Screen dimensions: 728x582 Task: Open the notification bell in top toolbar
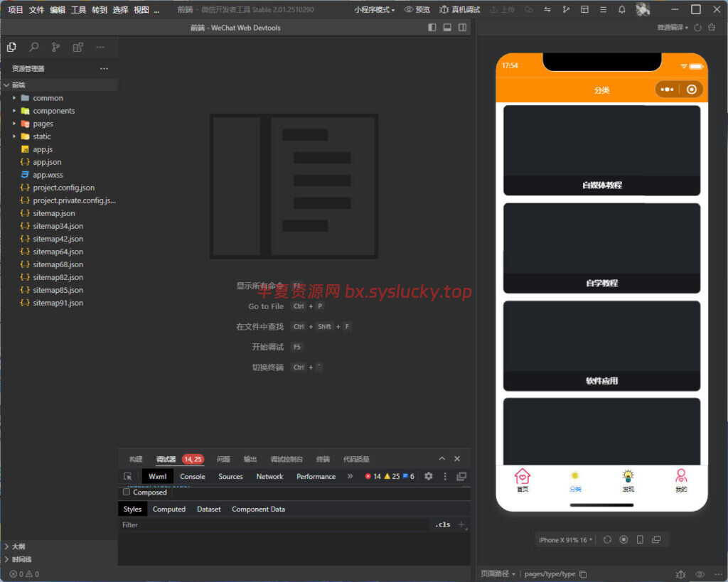click(x=621, y=9)
